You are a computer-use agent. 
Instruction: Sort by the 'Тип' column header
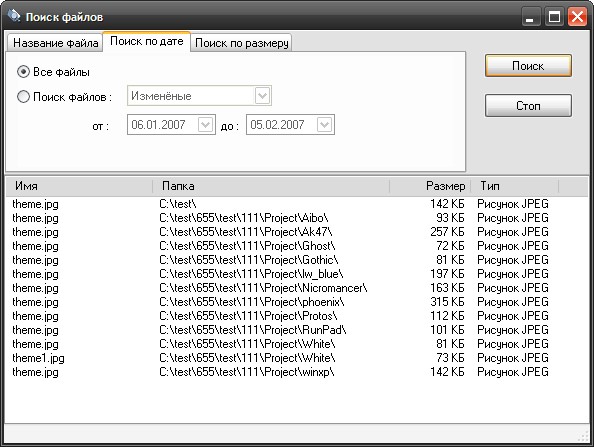(515, 186)
